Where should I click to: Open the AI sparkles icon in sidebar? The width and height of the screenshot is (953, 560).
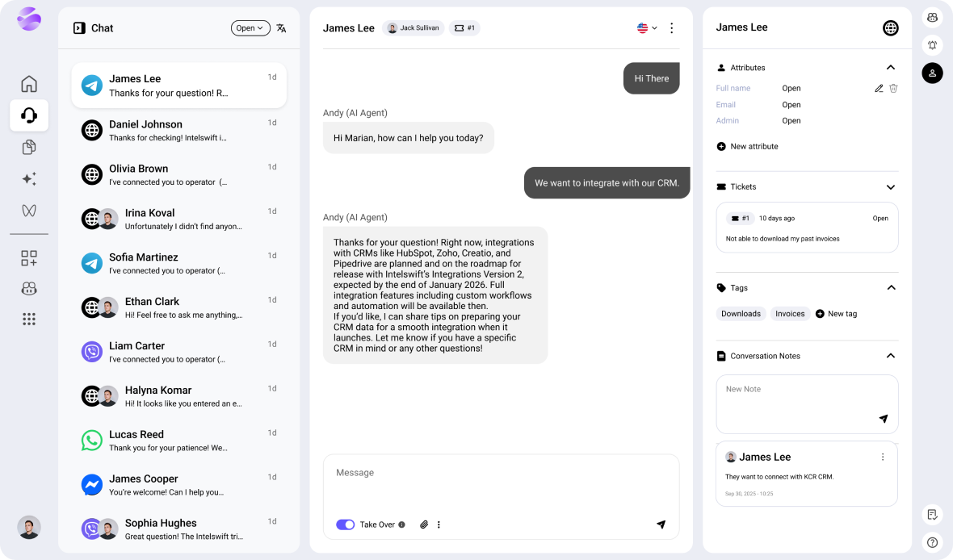click(29, 179)
